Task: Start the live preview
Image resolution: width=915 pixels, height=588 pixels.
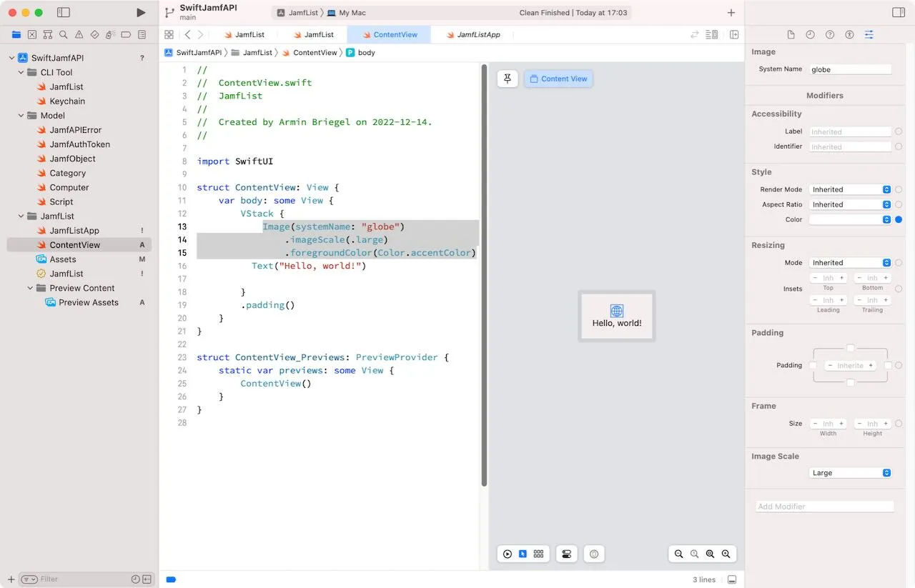Action: [508, 554]
